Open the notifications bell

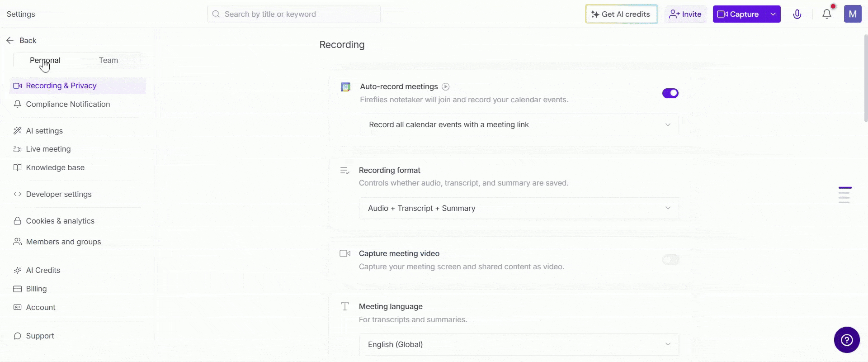[x=826, y=14]
